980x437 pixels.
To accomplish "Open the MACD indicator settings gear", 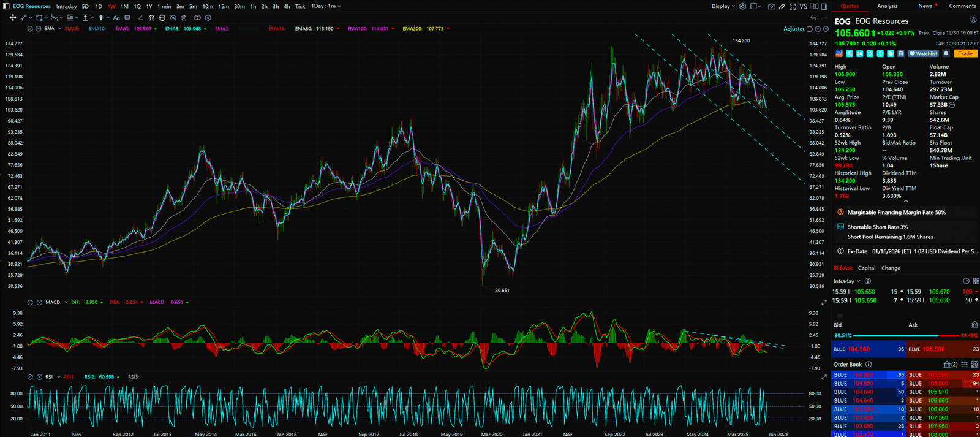I will (x=30, y=302).
